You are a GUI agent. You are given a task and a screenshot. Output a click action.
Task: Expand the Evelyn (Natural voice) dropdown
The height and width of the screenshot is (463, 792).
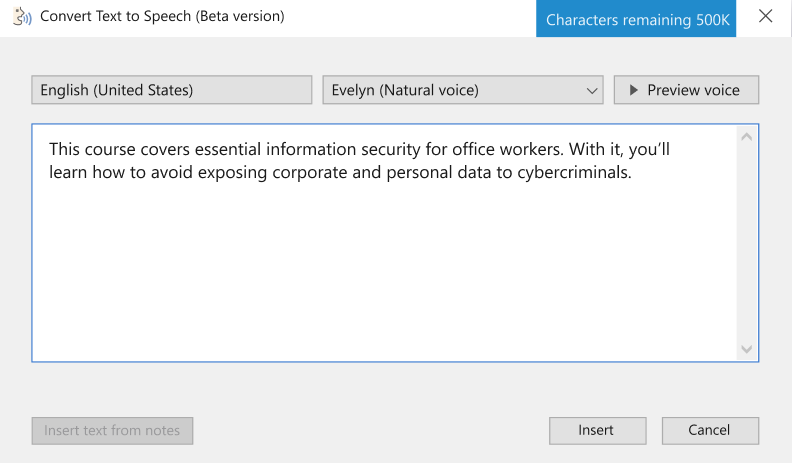point(463,90)
